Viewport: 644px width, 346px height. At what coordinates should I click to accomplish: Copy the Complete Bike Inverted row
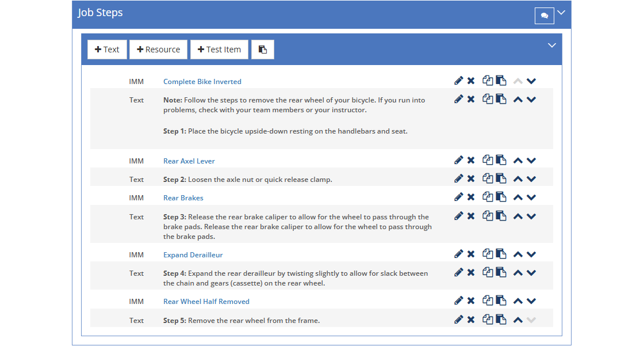[488, 81]
